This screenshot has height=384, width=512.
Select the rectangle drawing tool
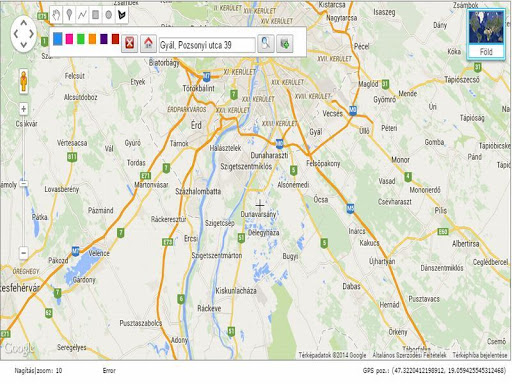pyautogui.click(x=96, y=15)
